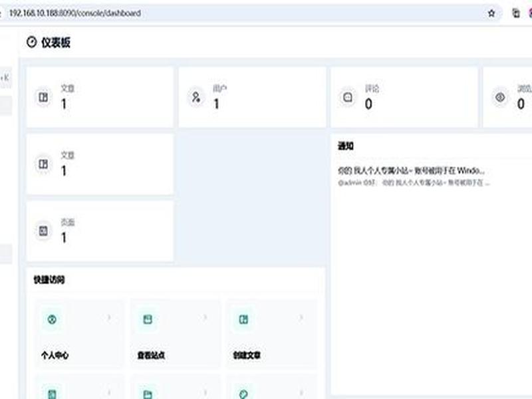Click the 创建文章 card icon
The image size is (532, 399).
pyautogui.click(x=243, y=319)
